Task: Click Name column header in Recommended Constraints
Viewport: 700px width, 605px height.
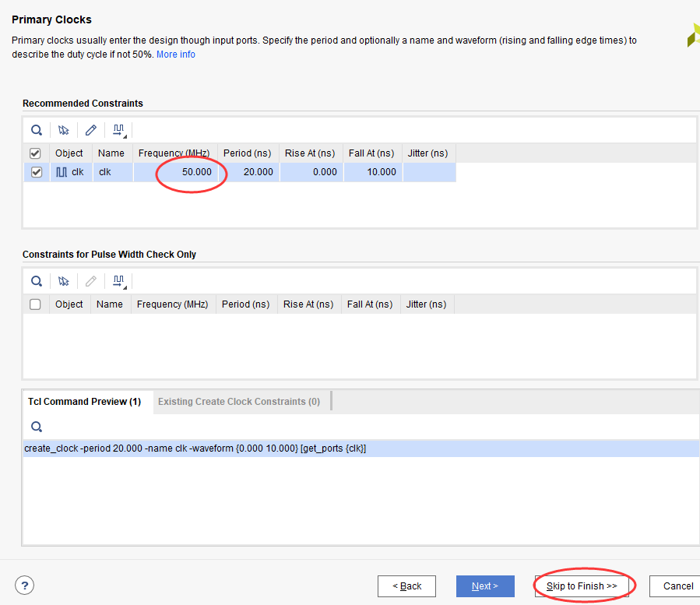Action: (x=113, y=153)
